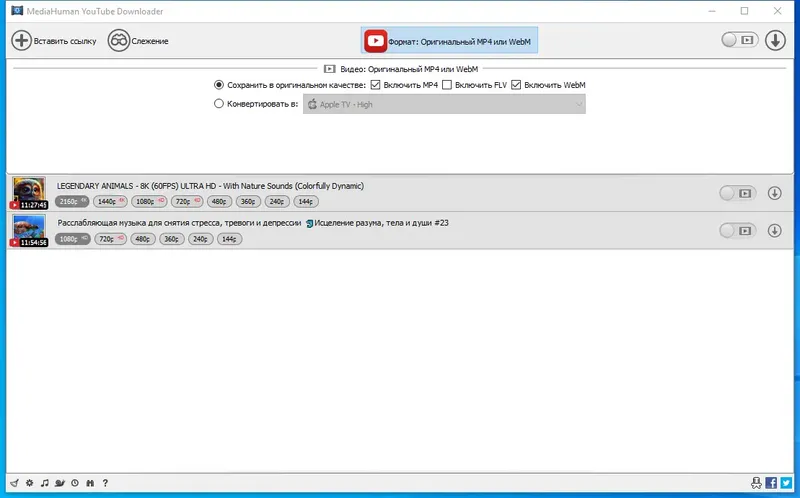Toggle video mode switch for LEGENDARY ANIMALS row
The width and height of the screenshot is (800, 498).
[737, 193]
